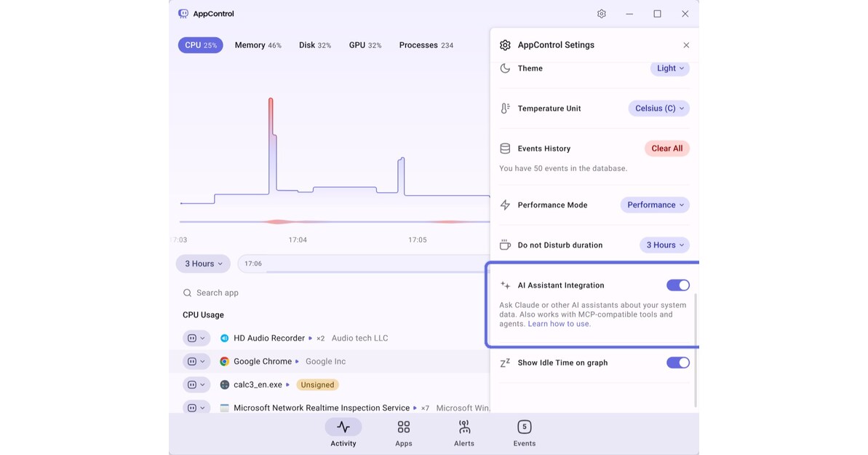Viewport: 868px width, 455px height.
Task: Open AppControl settings via the gear icon
Action: click(601, 13)
